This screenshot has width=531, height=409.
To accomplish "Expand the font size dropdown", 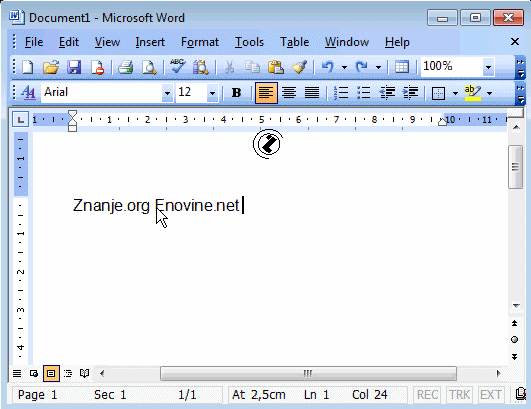I will coord(212,93).
